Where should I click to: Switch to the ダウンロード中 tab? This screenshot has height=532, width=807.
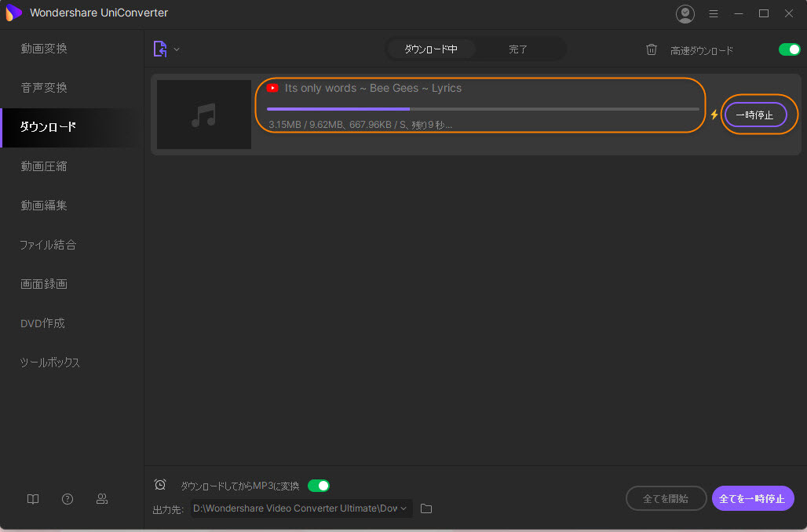point(431,49)
